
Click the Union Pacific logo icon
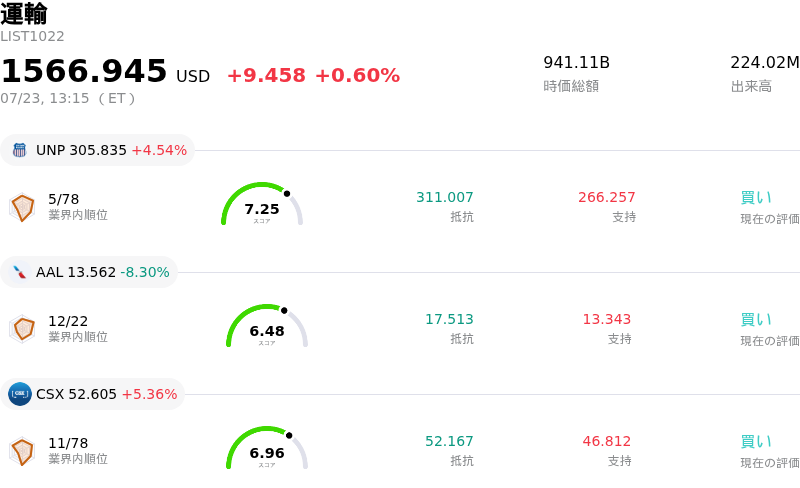pyautogui.click(x=19, y=150)
